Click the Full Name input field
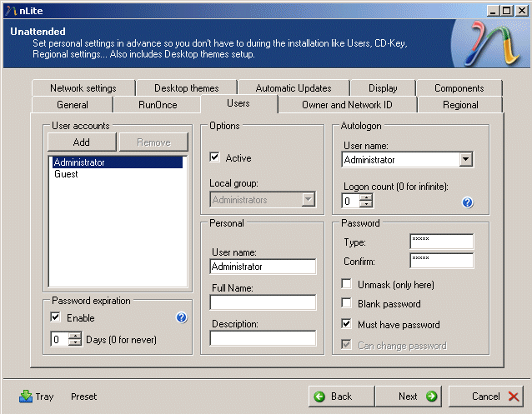Viewport: 532px width, 414px height. pyautogui.click(x=263, y=302)
